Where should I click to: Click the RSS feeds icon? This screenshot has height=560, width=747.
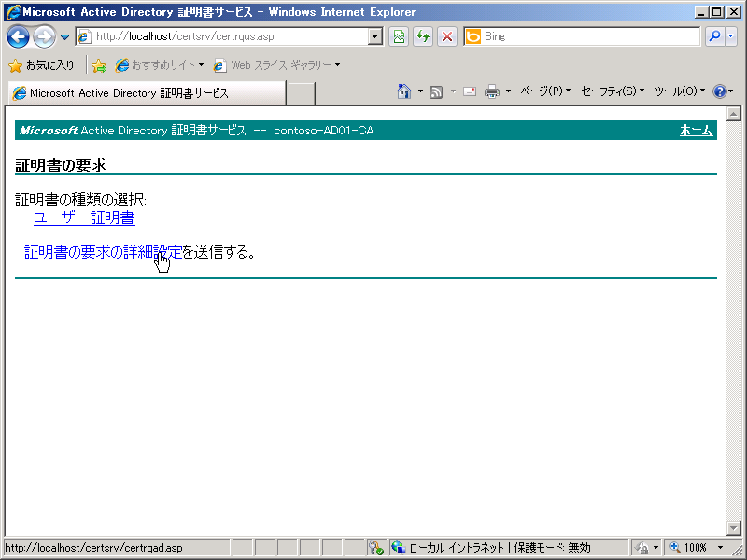[436, 91]
